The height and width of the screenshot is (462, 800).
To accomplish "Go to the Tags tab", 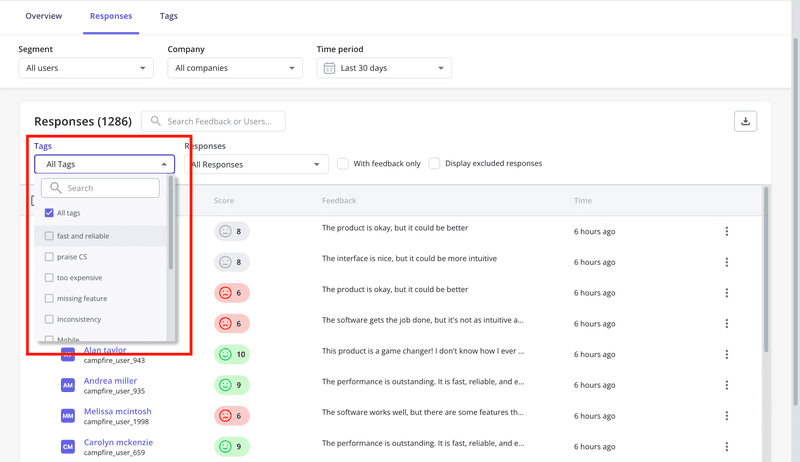I will (169, 16).
